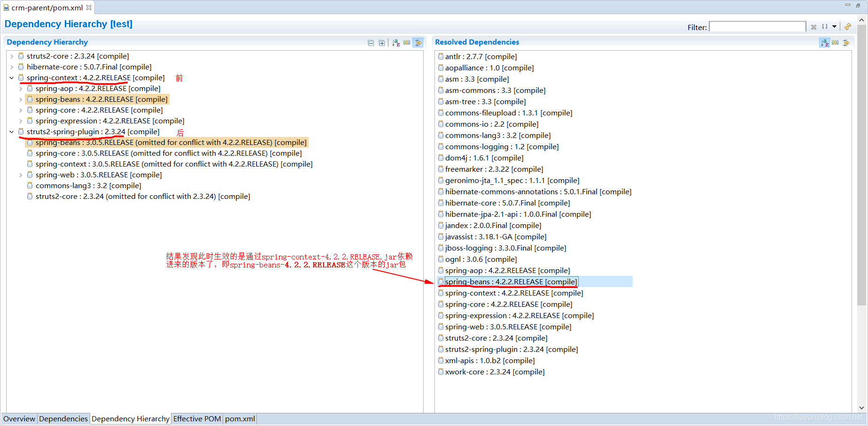
Task: Switch to the Overview tab
Action: [x=19, y=418]
